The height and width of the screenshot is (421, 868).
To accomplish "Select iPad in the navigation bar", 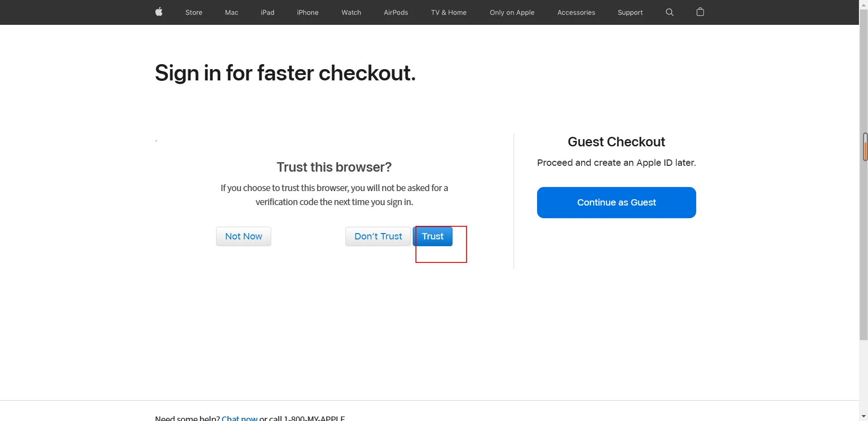I will click(267, 13).
